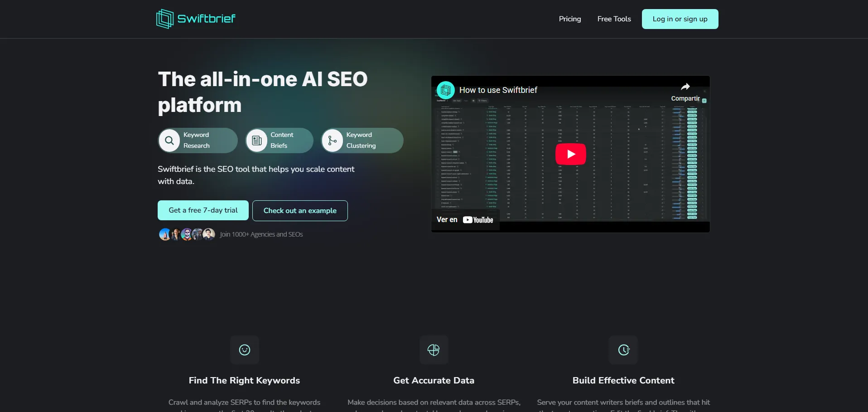The width and height of the screenshot is (868, 412).
Task: Click the pie chart icon above Get Accurate Data
Action: click(434, 350)
